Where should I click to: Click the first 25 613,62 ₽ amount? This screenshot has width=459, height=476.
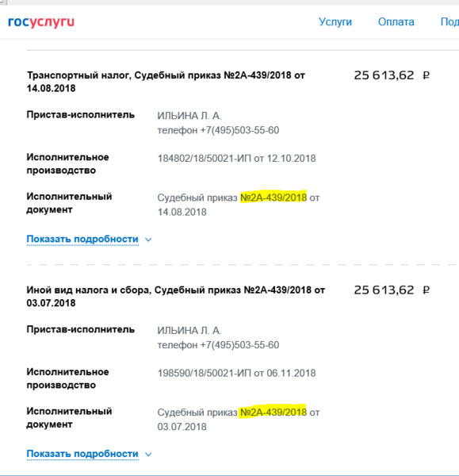(392, 75)
